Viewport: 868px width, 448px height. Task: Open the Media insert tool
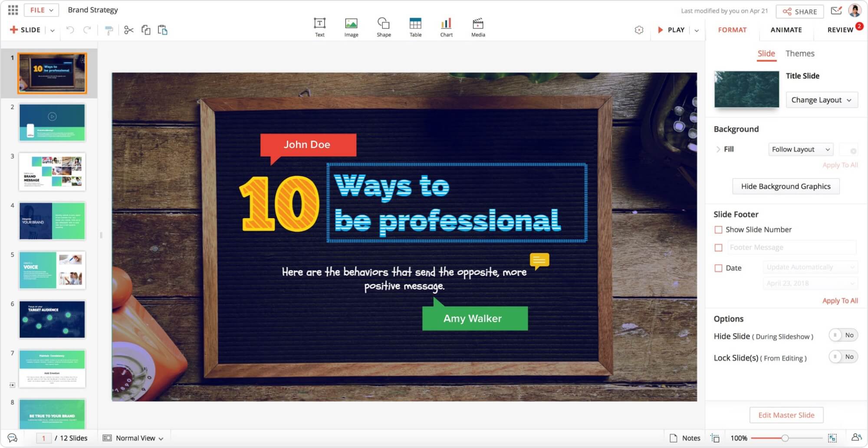478,24
